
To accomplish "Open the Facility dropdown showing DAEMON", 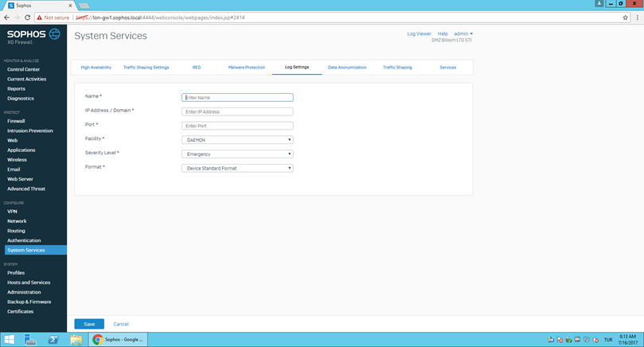I will (x=237, y=140).
